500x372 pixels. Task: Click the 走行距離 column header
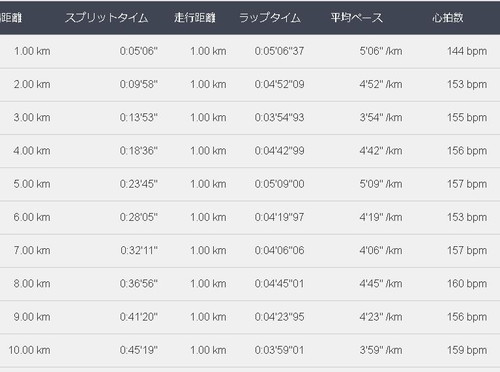tap(195, 18)
